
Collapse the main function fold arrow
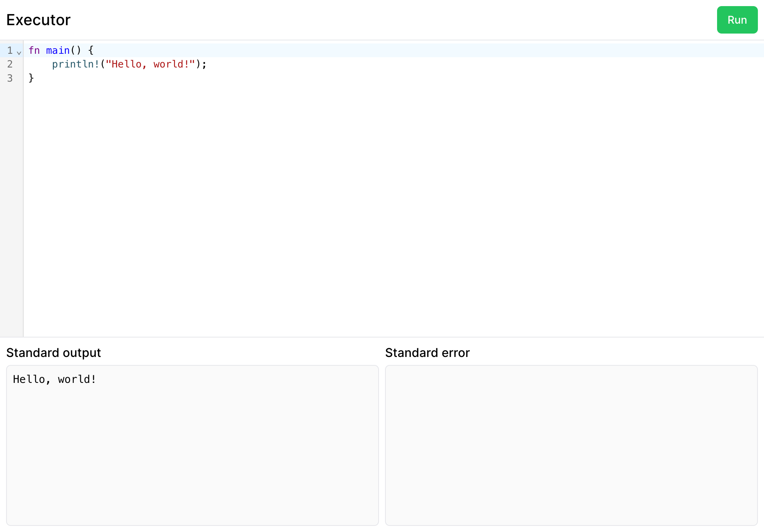coord(19,52)
